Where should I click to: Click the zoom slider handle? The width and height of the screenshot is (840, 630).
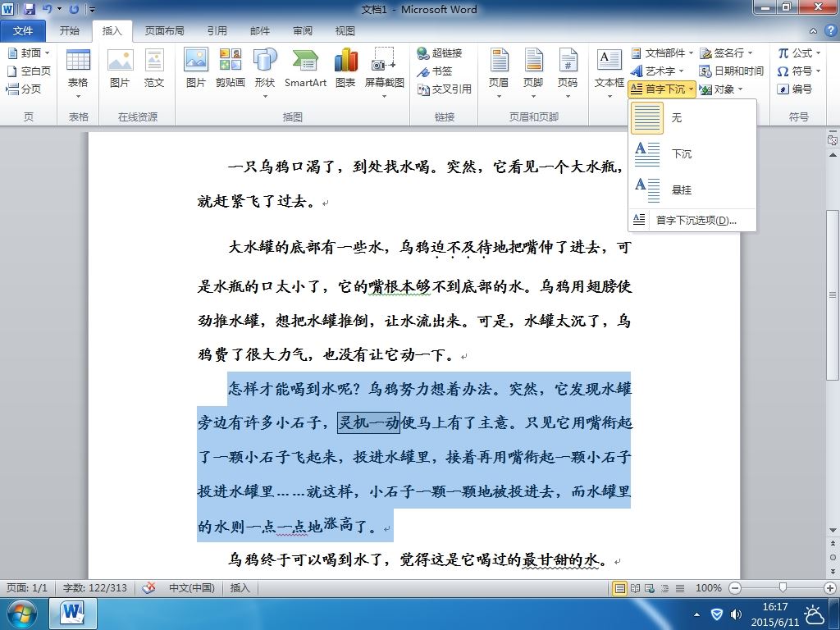[783, 588]
